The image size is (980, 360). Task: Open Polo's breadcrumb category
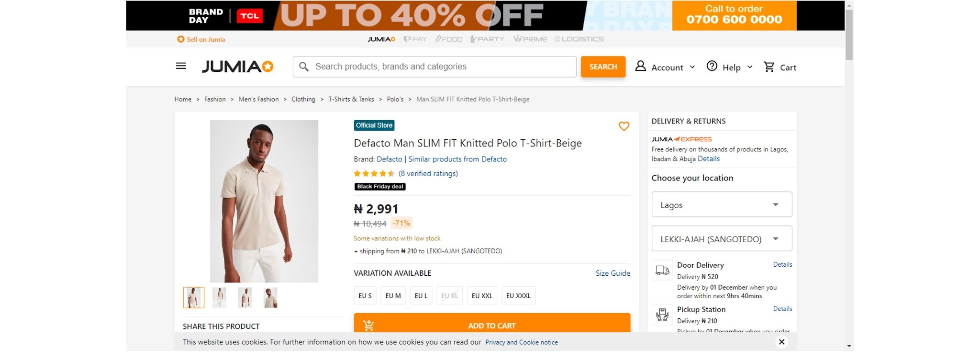[x=395, y=99]
